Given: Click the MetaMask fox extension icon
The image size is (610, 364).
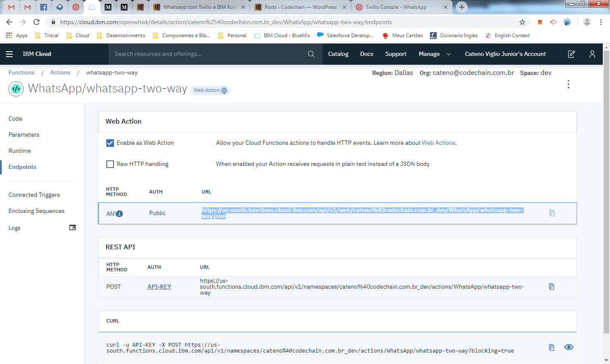Looking at the screenshot, I should click(x=540, y=22).
